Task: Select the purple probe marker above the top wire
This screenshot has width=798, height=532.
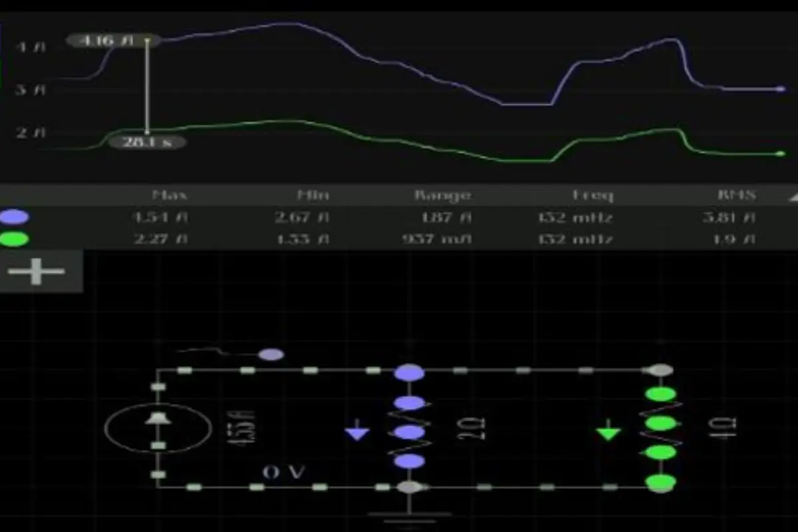Action: tap(271, 354)
